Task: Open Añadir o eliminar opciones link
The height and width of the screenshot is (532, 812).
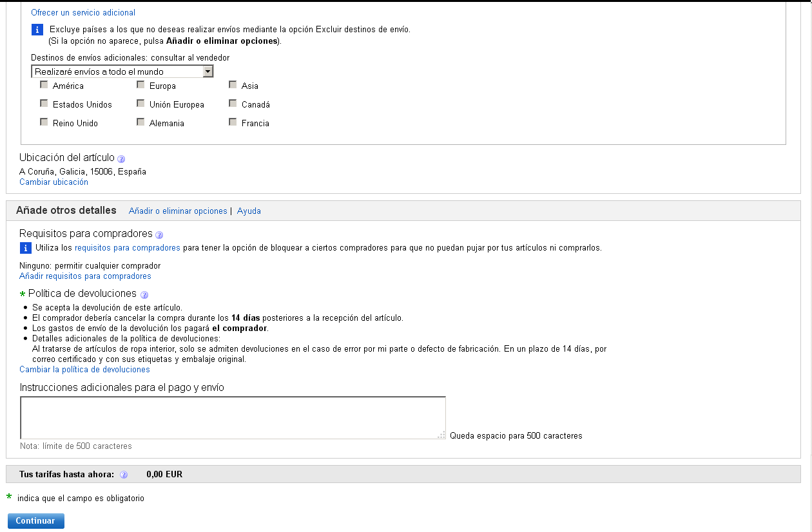Action: tap(178, 211)
